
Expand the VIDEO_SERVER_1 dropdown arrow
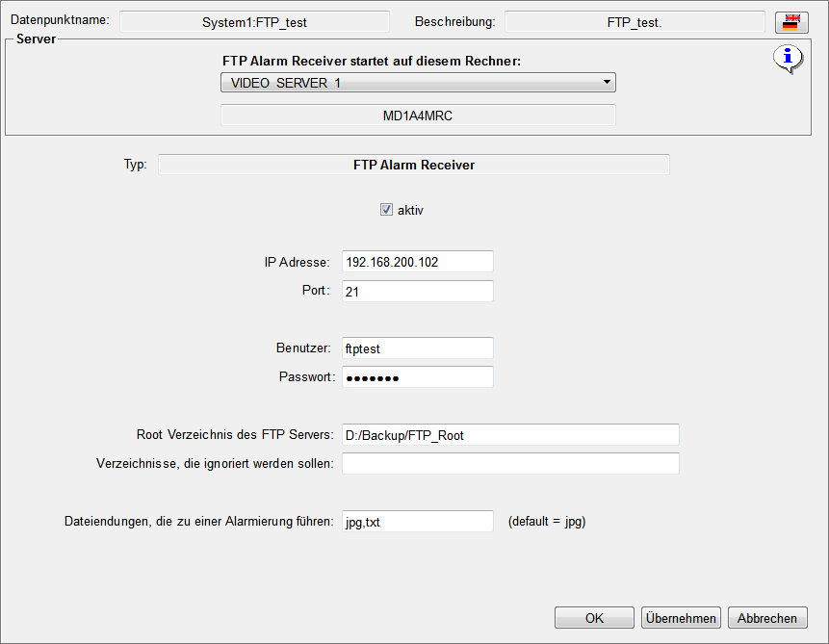point(607,83)
